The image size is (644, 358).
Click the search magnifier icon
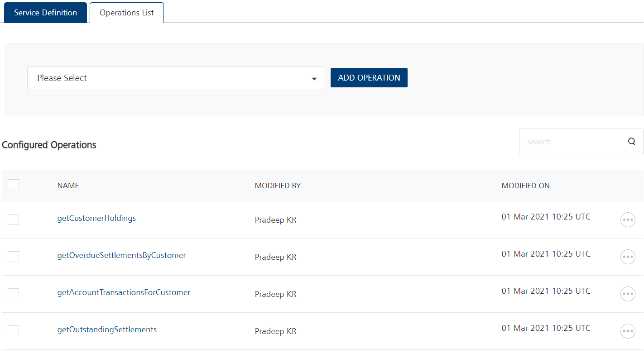631,141
